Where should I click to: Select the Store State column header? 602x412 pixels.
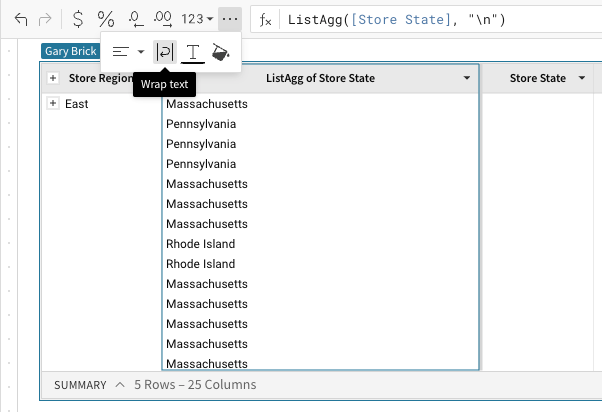click(x=537, y=78)
